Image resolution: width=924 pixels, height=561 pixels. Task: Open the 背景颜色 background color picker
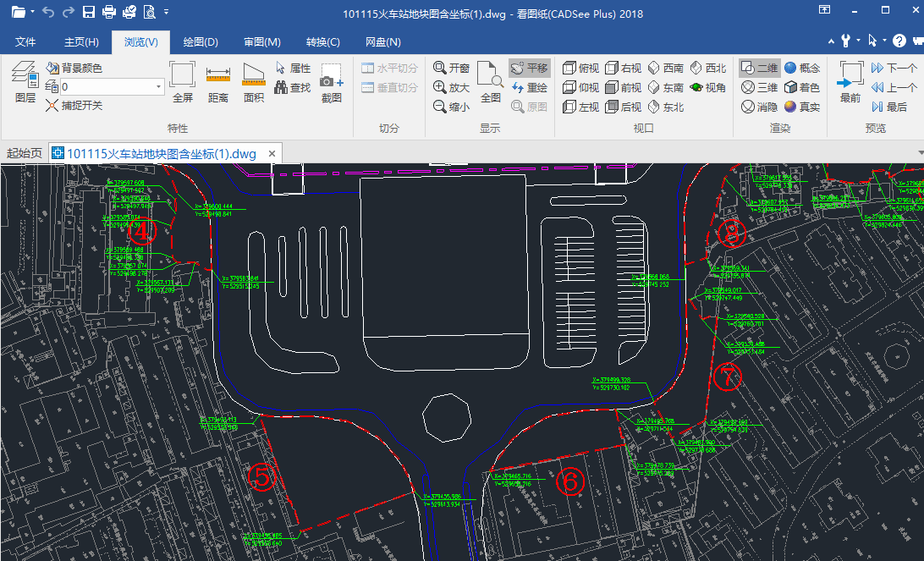[74, 68]
